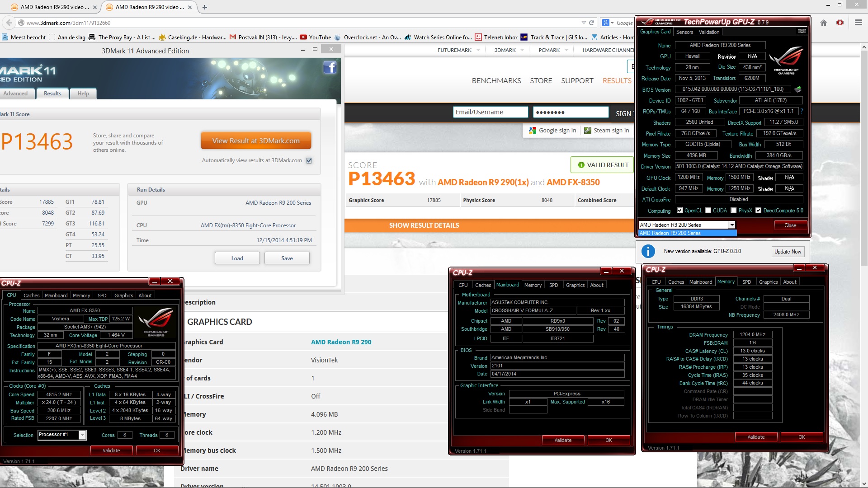Click View Result at 3DMark.com button
Screen dimensions: 868x488
pyautogui.click(x=256, y=141)
